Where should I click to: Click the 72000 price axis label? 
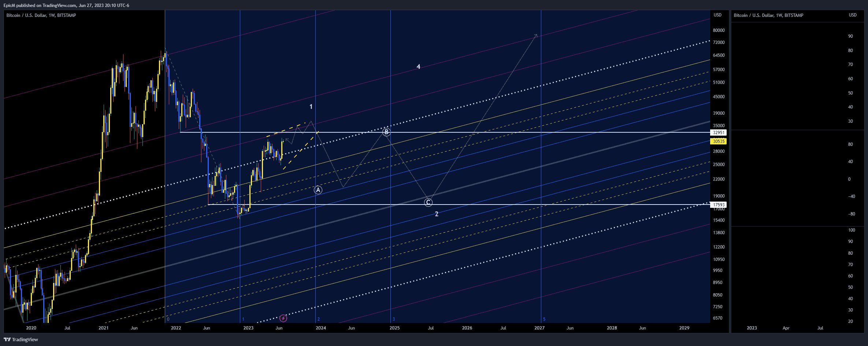(x=719, y=43)
